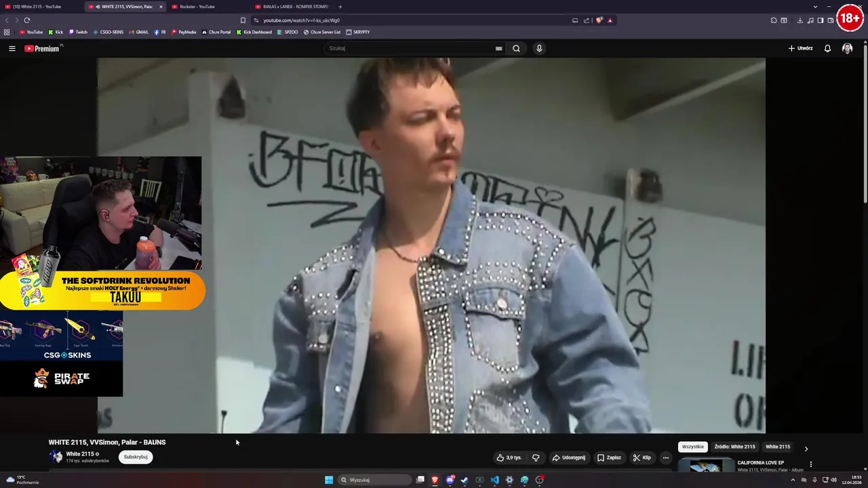Viewport: 868px width, 488px height.
Task: Open browser downloads icon
Action: click(800, 20)
